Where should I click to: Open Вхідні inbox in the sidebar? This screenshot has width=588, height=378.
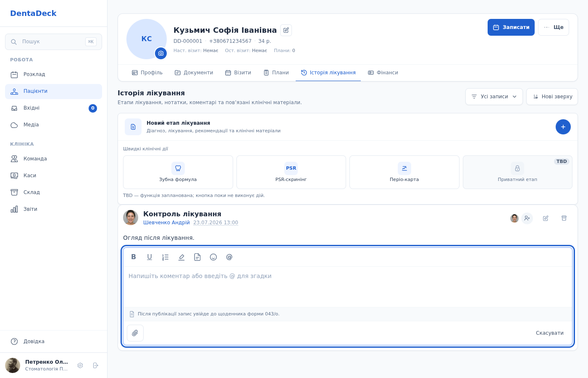click(53, 108)
